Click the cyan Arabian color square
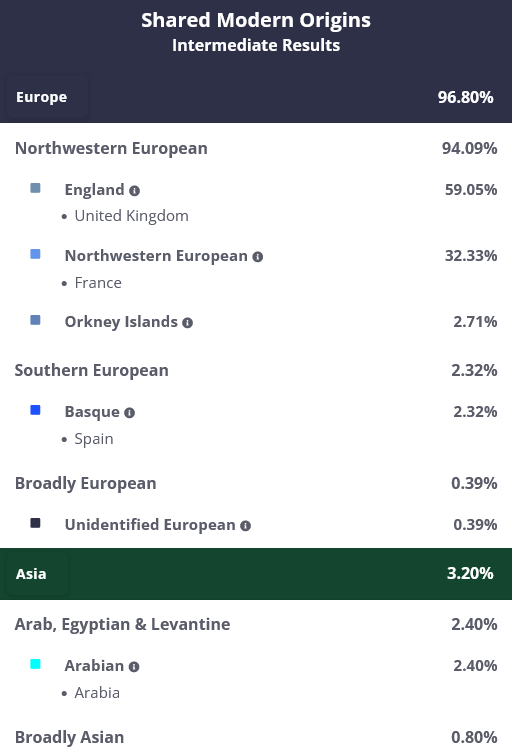Image resolution: width=512 pixels, height=755 pixels. (x=35, y=664)
